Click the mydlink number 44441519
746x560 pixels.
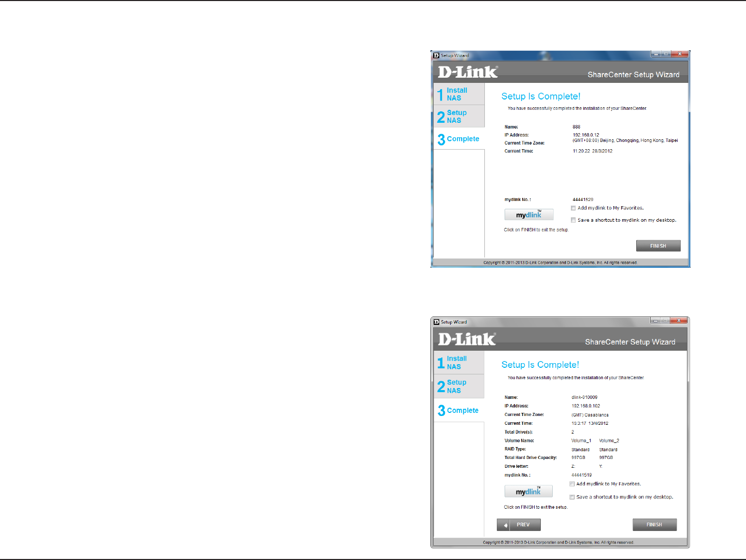pos(582,475)
